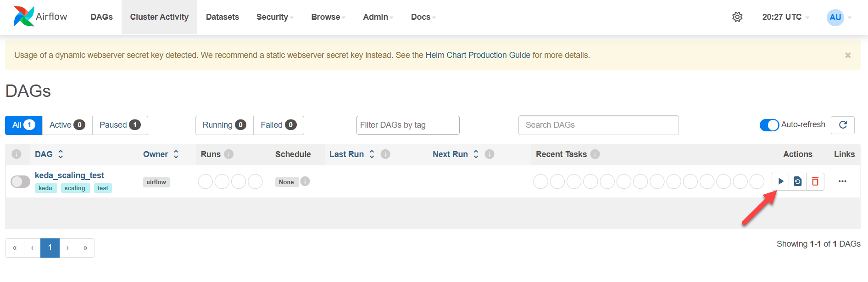
Task: Open the Cluster Activity tab
Action: click(159, 17)
